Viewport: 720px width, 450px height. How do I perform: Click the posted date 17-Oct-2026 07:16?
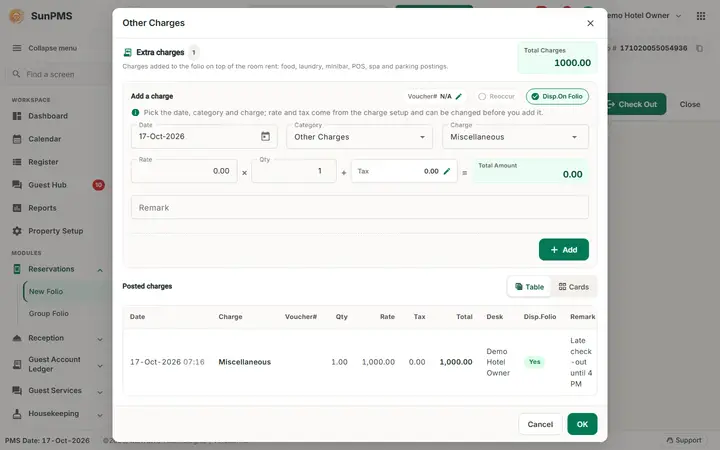pyautogui.click(x=167, y=362)
